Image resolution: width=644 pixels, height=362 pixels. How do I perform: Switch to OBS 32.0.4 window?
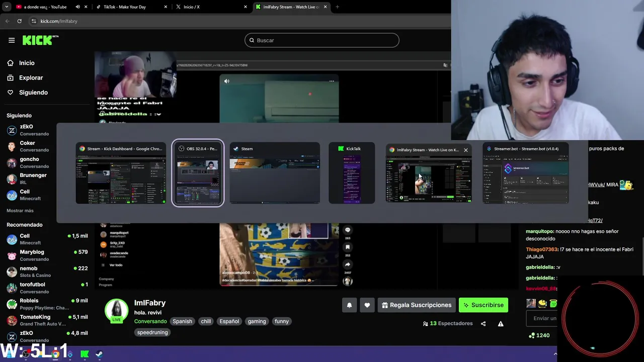point(198,173)
